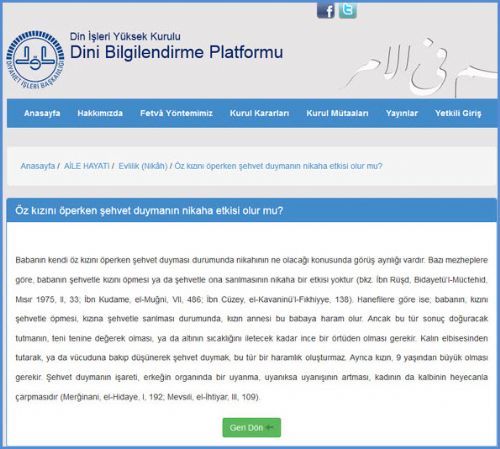Click the Dini Bilgilendirme Platformu title
Viewport: 500px width, 449px height.
click(x=177, y=52)
